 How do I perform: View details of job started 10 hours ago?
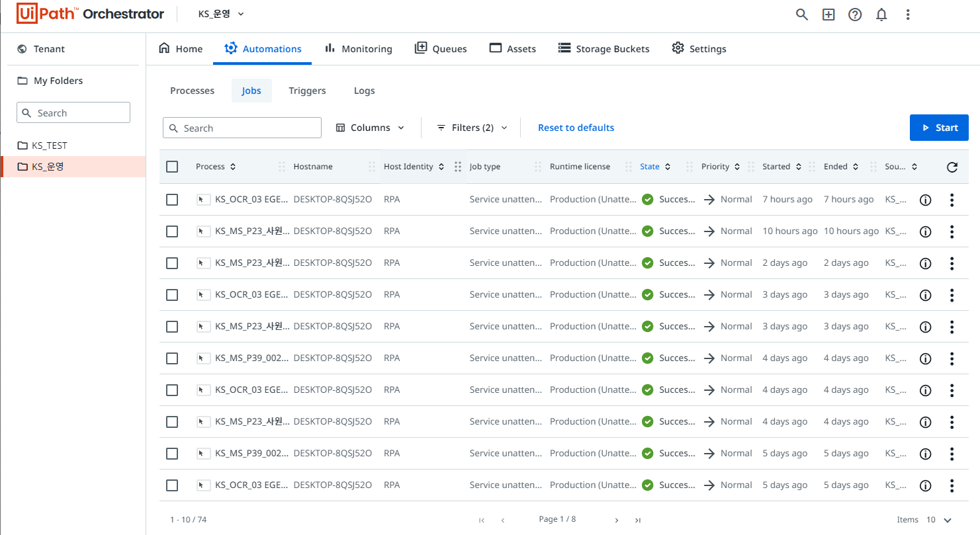point(926,231)
